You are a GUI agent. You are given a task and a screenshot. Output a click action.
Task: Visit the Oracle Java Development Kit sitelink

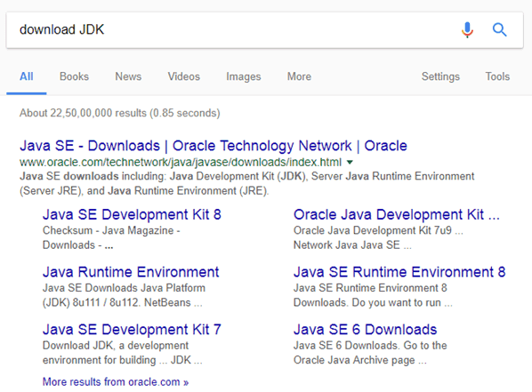396,214
